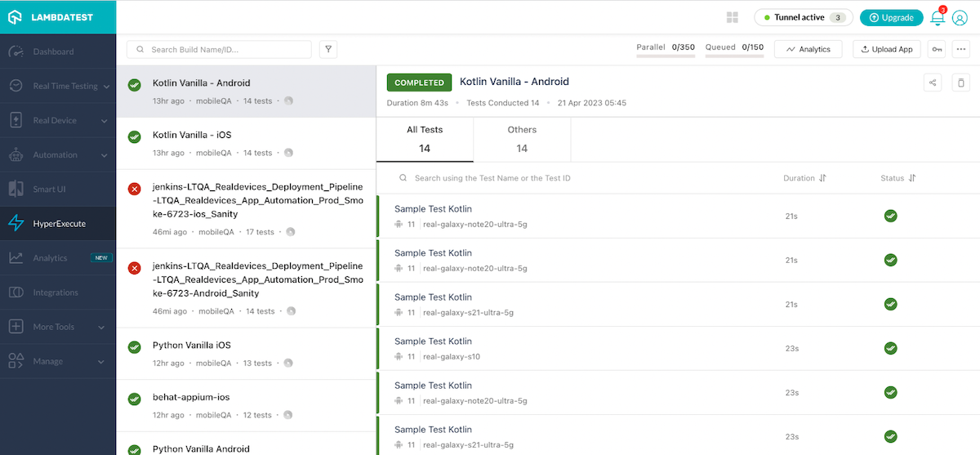980x455 pixels.
Task: Open Analytics in the sidebar
Action: coord(57,258)
